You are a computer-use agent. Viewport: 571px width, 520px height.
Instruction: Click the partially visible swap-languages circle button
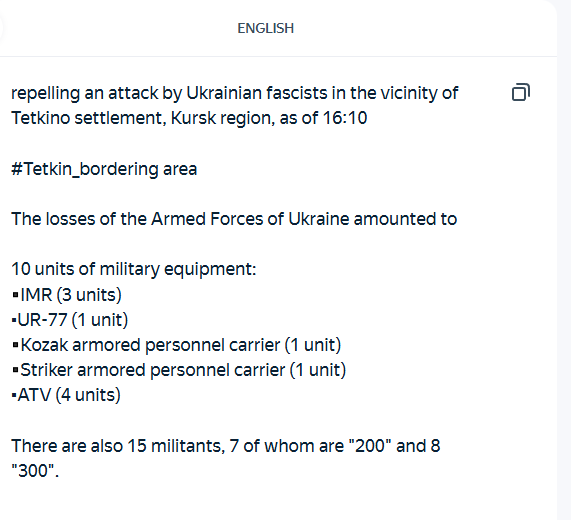(x=1, y=28)
